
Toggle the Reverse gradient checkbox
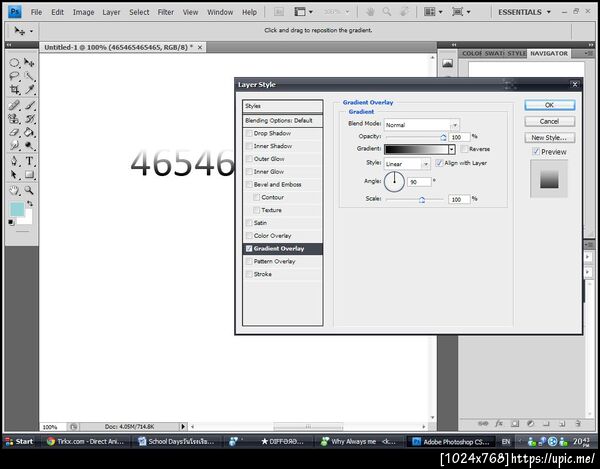(464, 149)
